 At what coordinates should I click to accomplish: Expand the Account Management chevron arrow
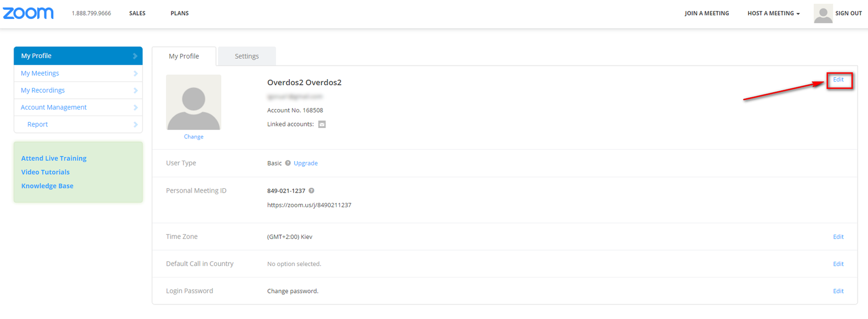coord(135,107)
